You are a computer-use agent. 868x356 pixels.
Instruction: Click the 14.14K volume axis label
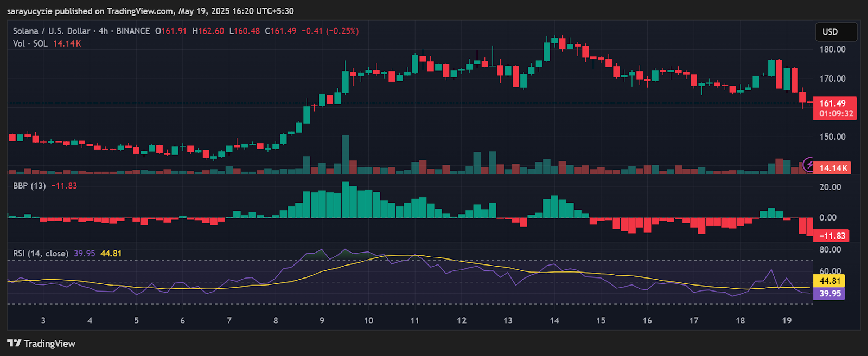[x=833, y=168]
